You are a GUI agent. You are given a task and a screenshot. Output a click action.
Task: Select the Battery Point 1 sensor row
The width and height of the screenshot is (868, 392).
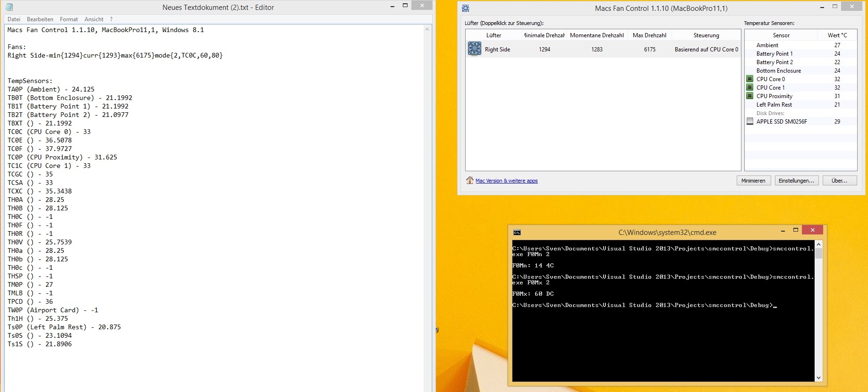click(801, 54)
